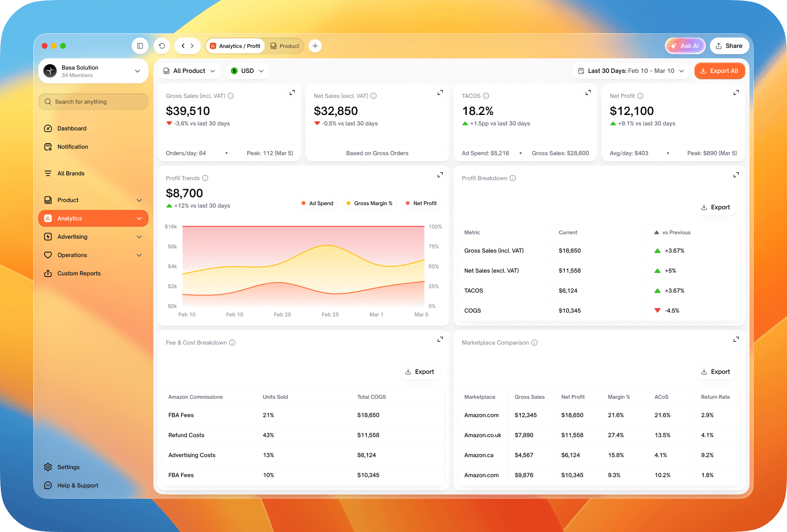Show info for Gross Sales (incl. VAT)
787x532 pixels.
pyautogui.click(x=231, y=96)
